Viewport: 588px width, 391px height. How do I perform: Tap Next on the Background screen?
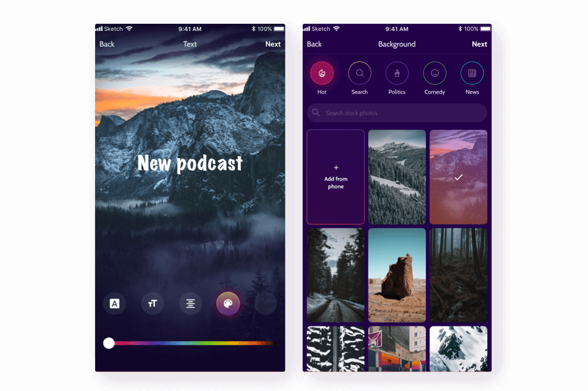(x=479, y=44)
